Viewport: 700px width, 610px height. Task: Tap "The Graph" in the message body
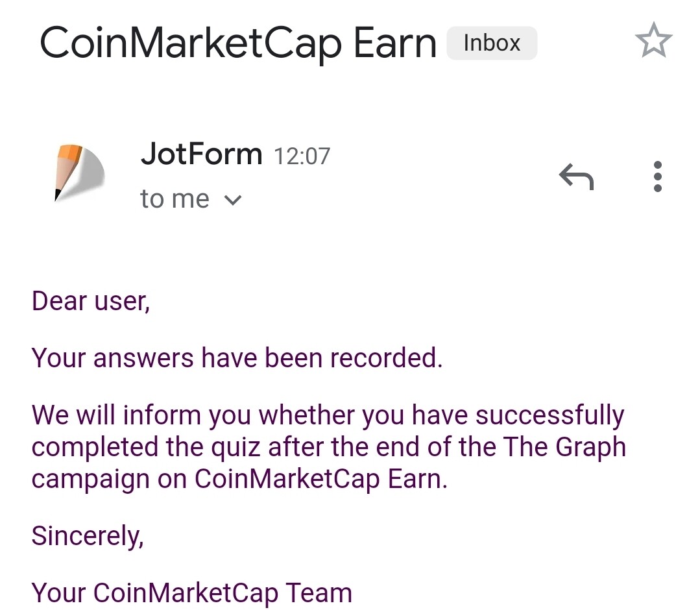(x=564, y=447)
